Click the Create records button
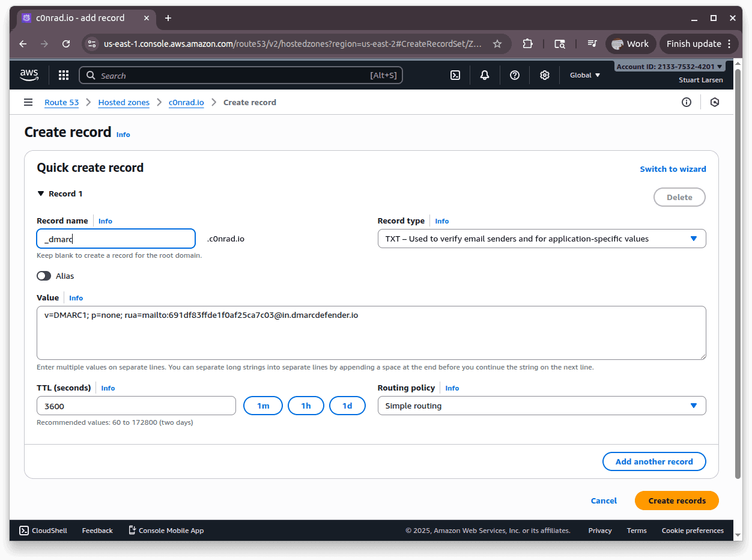The image size is (752, 560). (x=676, y=501)
